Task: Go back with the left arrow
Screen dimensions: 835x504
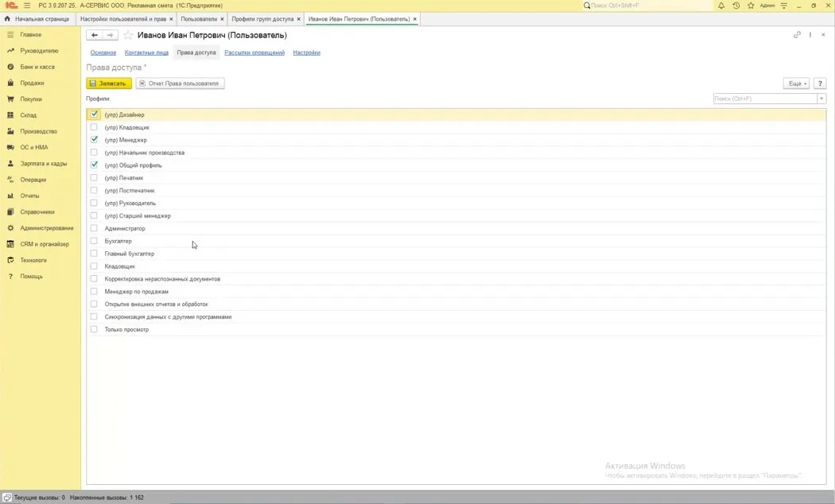Action: pyautogui.click(x=95, y=35)
